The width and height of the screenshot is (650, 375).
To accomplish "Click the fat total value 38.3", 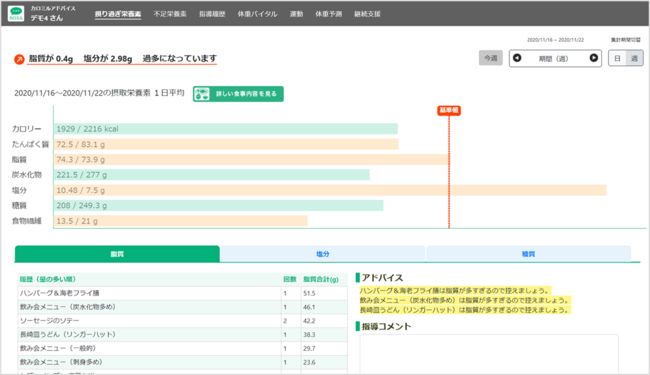I will [x=309, y=334].
